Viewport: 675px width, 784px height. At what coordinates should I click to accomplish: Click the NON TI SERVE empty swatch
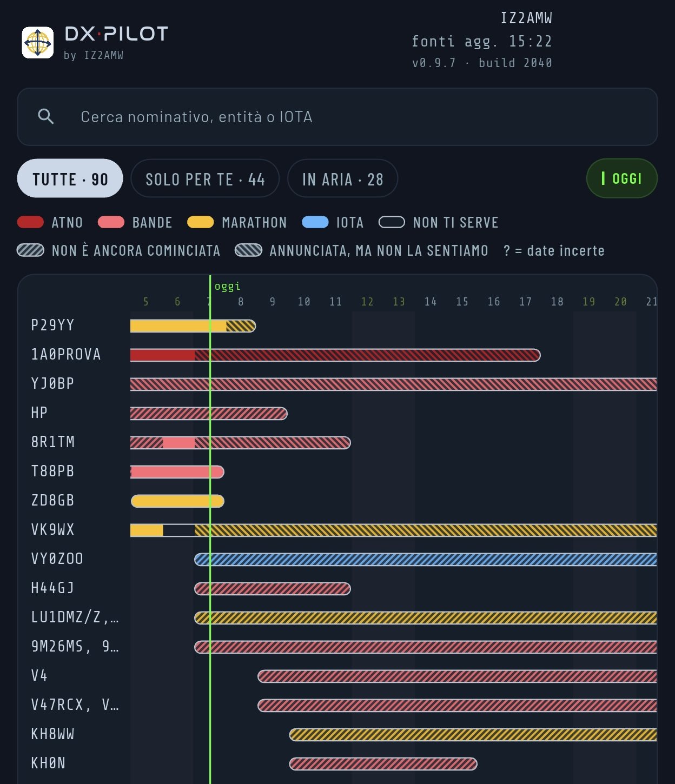392,222
